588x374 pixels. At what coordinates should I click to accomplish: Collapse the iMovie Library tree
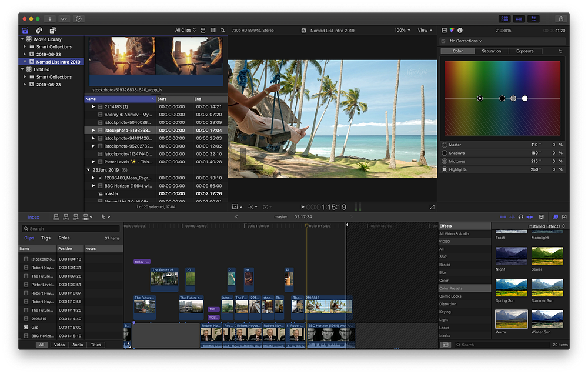tap(22, 39)
